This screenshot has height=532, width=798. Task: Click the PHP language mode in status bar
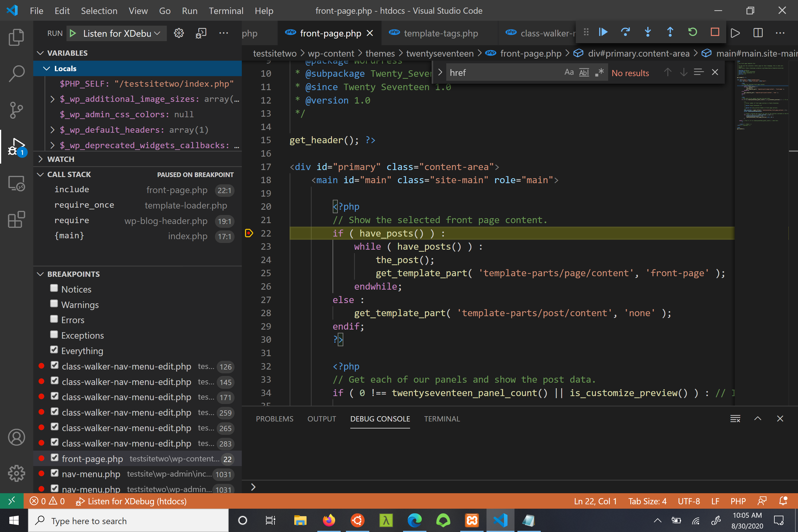pos(738,501)
